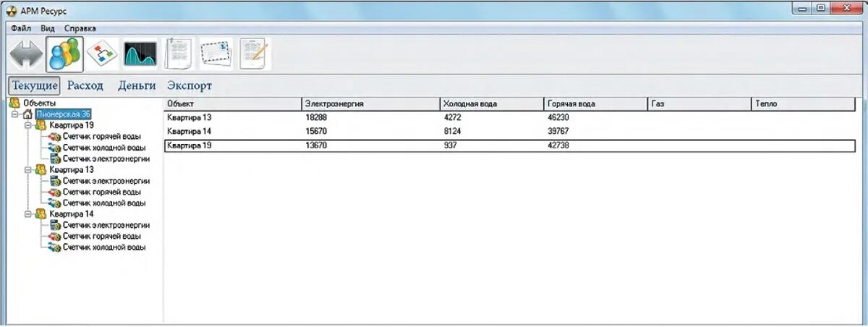This screenshot has width=868, height=327.
Task: Click the APM Ресурс title bar app icon
Action: tap(12, 10)
